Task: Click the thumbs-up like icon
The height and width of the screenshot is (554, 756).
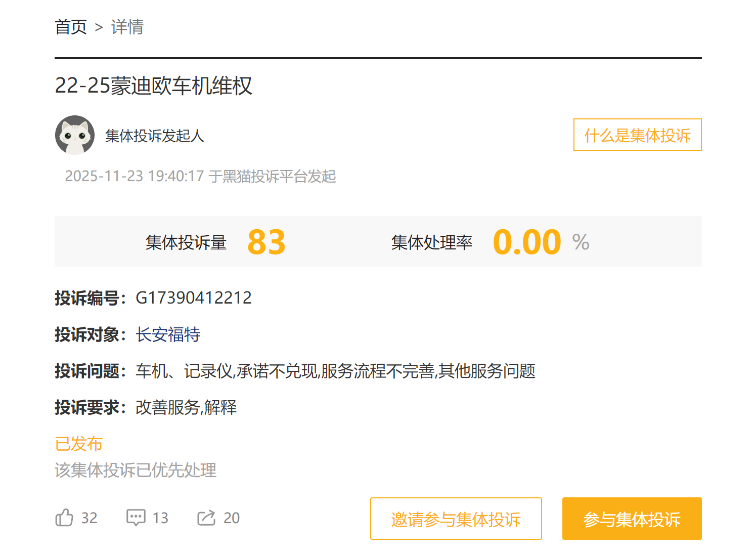Action: point(64,518)
